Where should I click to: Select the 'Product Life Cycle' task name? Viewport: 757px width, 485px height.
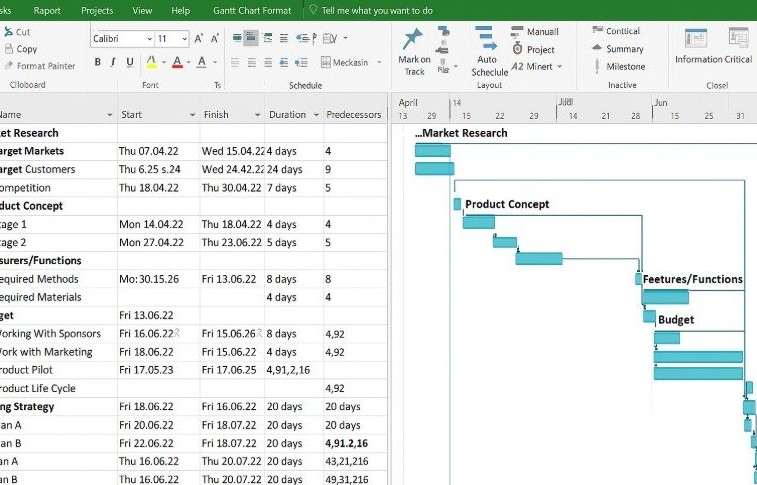[x=38, y=388]
